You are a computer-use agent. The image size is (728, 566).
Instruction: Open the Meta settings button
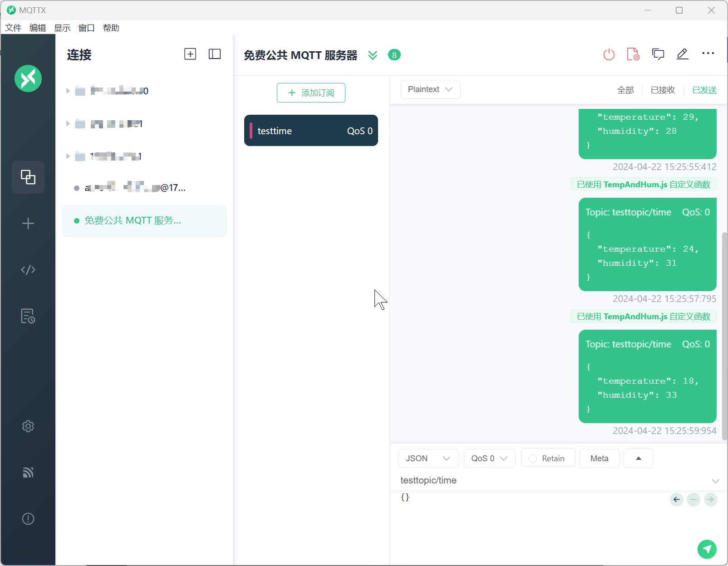coord(600,459)
